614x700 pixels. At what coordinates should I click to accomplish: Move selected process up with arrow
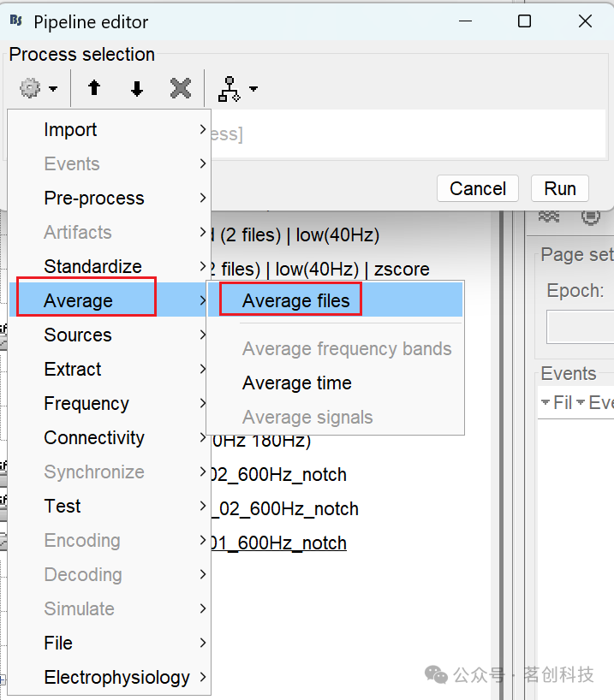94,88
